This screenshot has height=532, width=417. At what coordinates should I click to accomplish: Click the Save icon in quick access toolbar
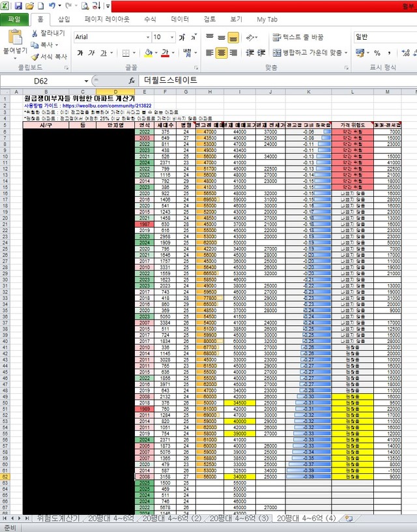click(18, 6)
